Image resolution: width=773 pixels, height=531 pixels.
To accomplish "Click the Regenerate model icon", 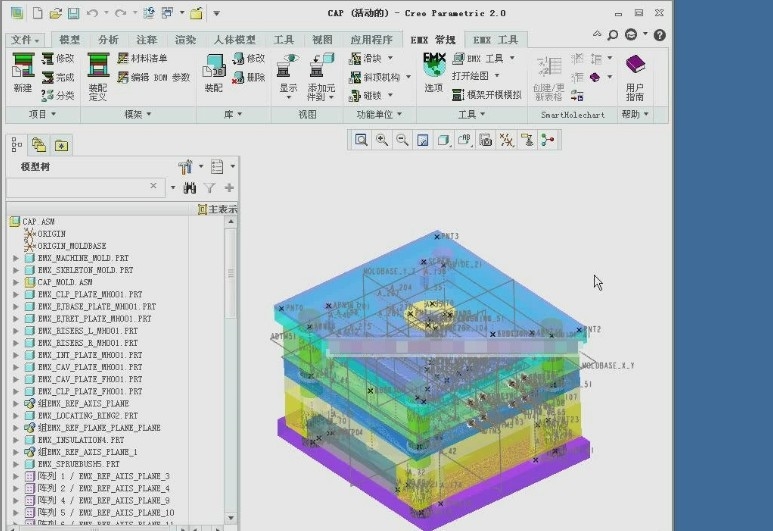I will pos(148,13).
